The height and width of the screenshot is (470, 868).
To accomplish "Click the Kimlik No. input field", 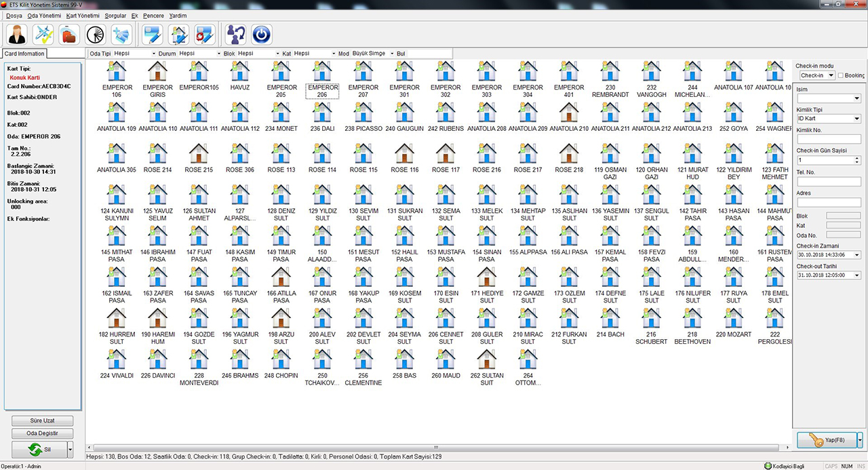I will click(x=829, y=139).
